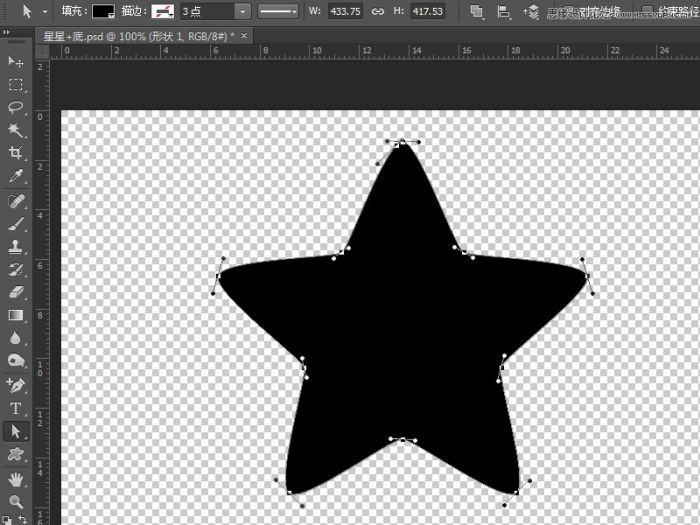Select the Hand tool
700x525 pixels.
(16, 480)
